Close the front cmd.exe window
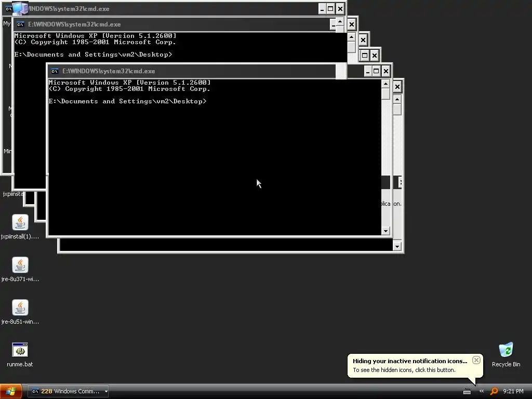532x399 pixels. 386,71
